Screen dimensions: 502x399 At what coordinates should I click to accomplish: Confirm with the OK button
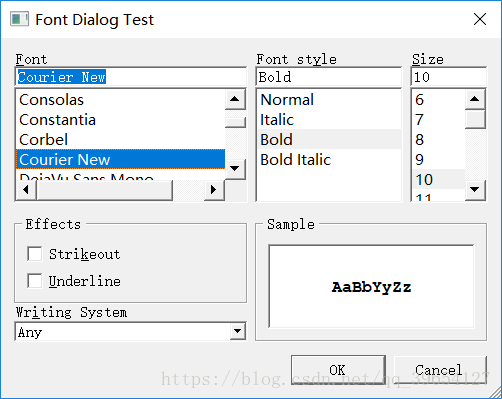click(x=338, y=370)
